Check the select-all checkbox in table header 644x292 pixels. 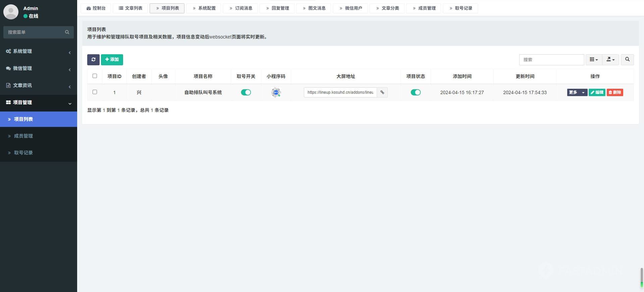[95, 76]
